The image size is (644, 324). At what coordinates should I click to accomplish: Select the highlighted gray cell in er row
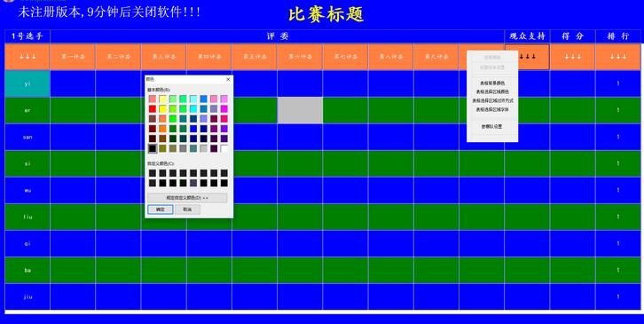click(300, 110)
